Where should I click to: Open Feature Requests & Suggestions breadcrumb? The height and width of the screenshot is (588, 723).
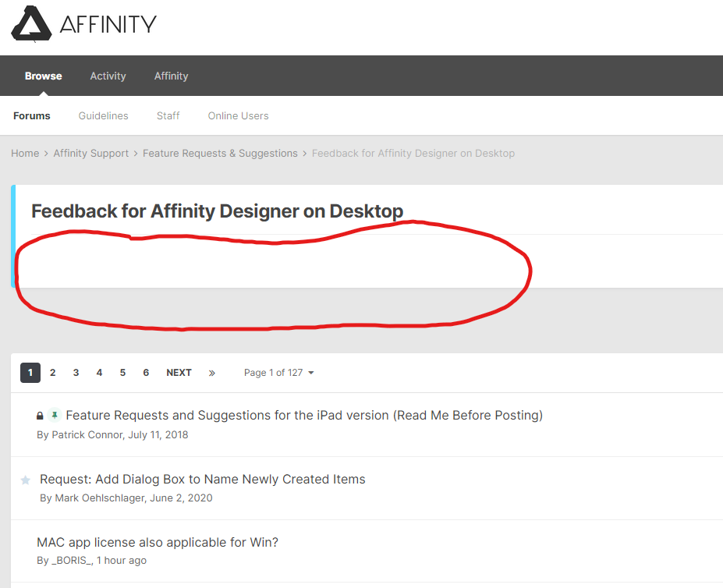click(x=220, y=153)
